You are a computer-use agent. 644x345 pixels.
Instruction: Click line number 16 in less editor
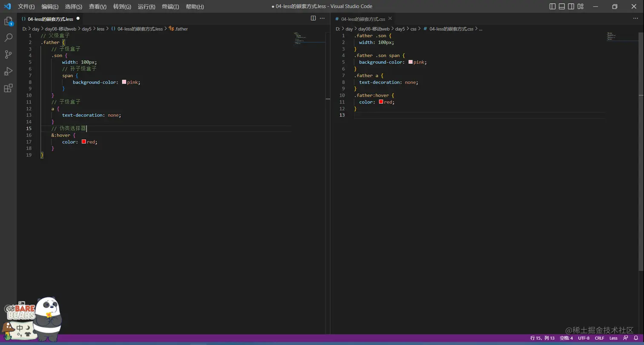(x=29, y=135)
